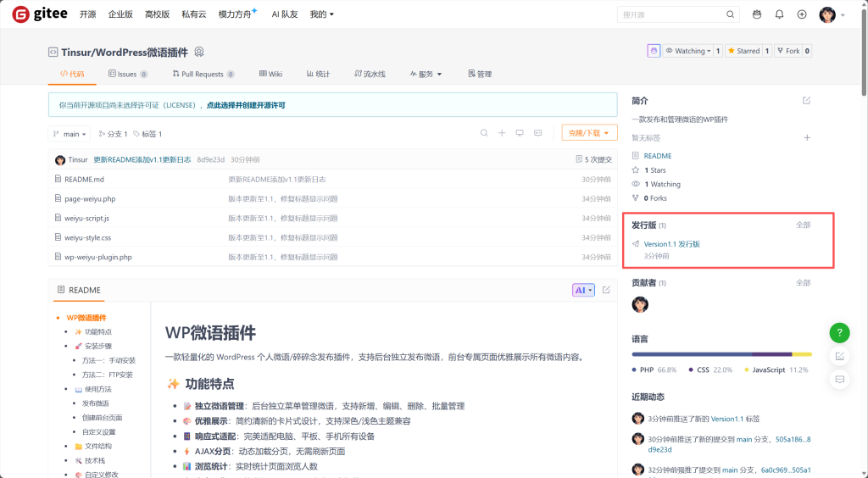The image size is (868, 478).
Task: Edit the 简介 description pencil icon
Action: [x=807, y=101]
